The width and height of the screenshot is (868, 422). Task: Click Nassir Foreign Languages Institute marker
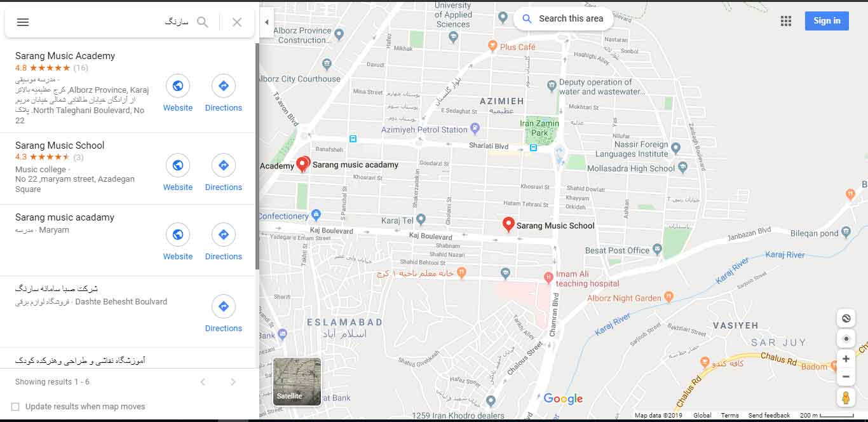click(675, 148)
